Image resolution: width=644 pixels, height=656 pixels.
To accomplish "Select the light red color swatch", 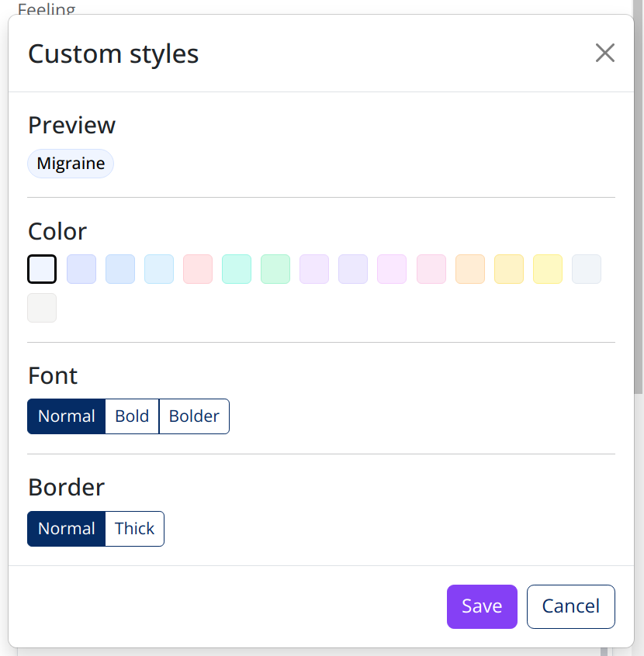I will tap(198, 269).
